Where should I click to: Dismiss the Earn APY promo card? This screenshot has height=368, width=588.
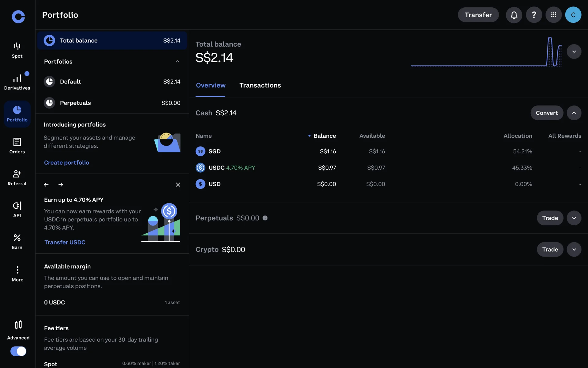[178, 185]
